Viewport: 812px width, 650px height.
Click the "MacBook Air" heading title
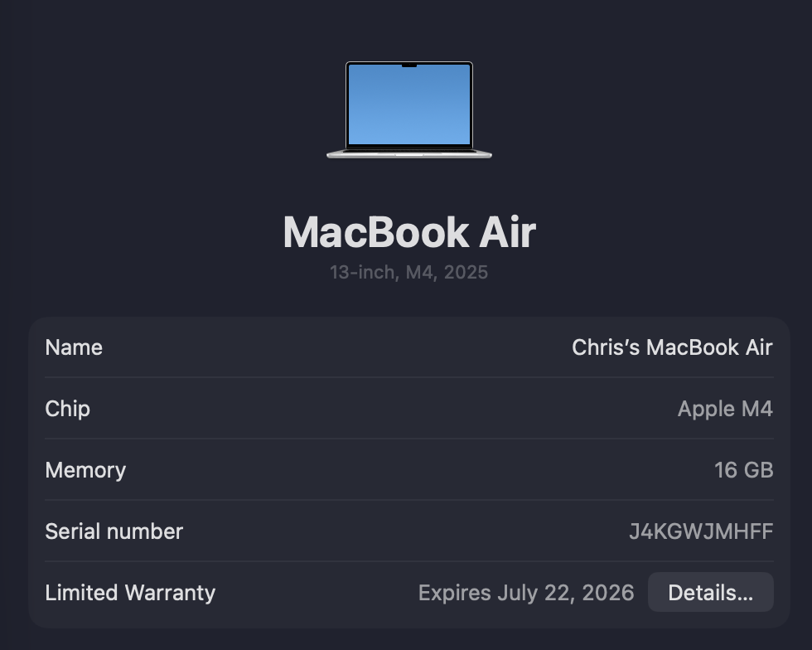(x=409, y=232)
